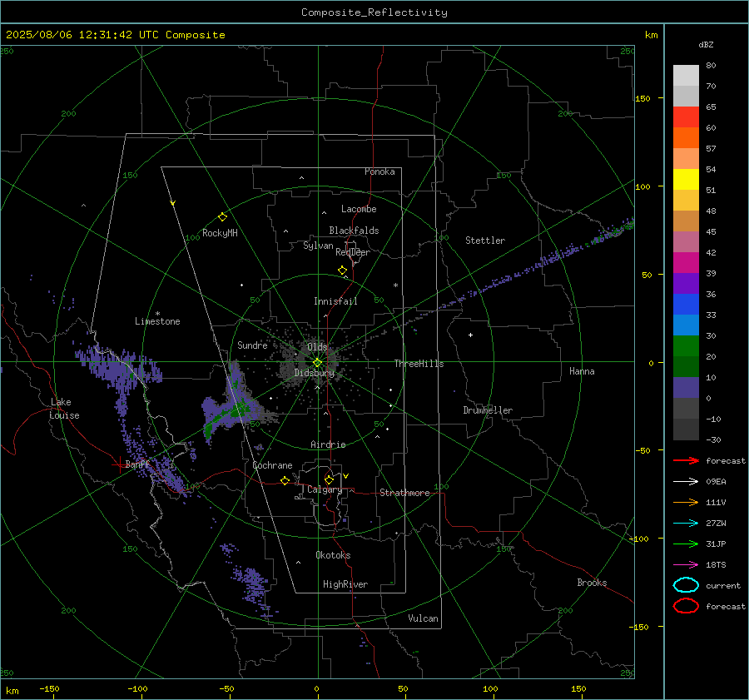Select the 54 dBZ yellow color swatch
This screenshot has height=700, width=749.
(686, 180)
